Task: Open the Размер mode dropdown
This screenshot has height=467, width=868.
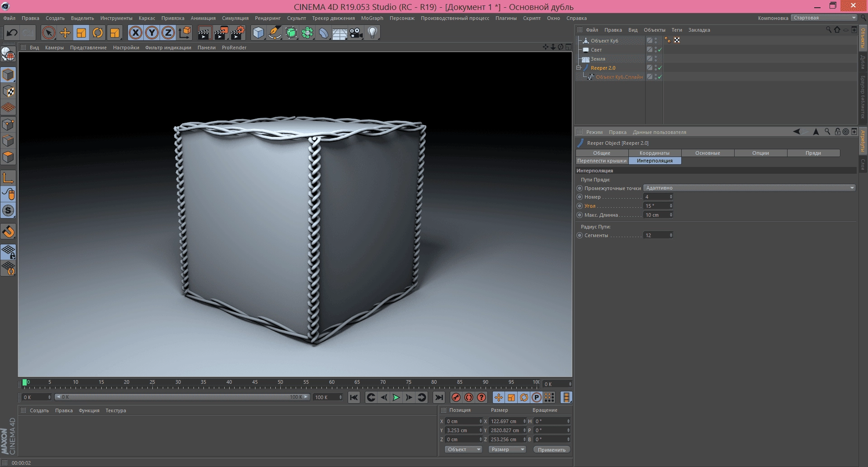Action: click(x=507, y=449)
